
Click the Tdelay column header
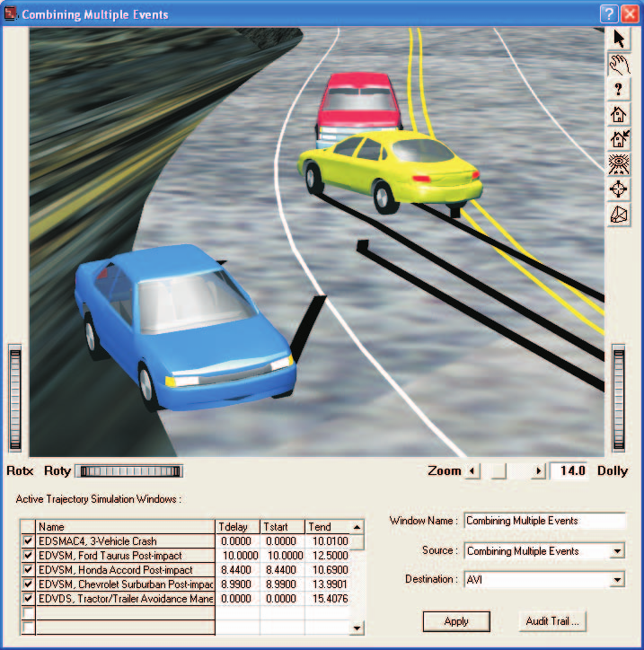[x=237, y=526]
